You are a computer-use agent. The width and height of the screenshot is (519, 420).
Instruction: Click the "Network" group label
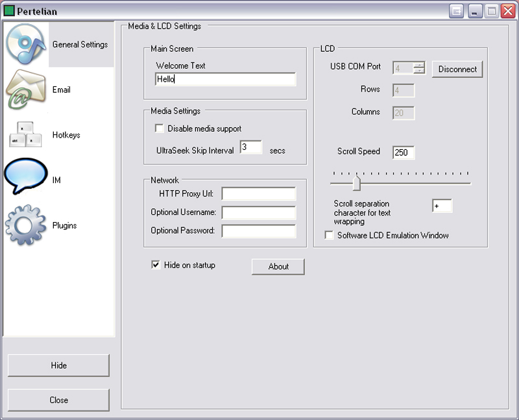165,180
